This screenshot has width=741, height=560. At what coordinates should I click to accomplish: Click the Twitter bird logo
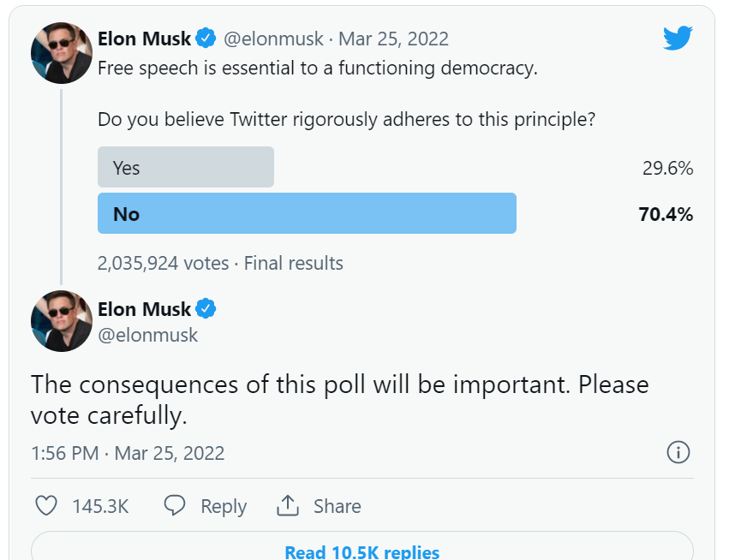coord(677,38)
